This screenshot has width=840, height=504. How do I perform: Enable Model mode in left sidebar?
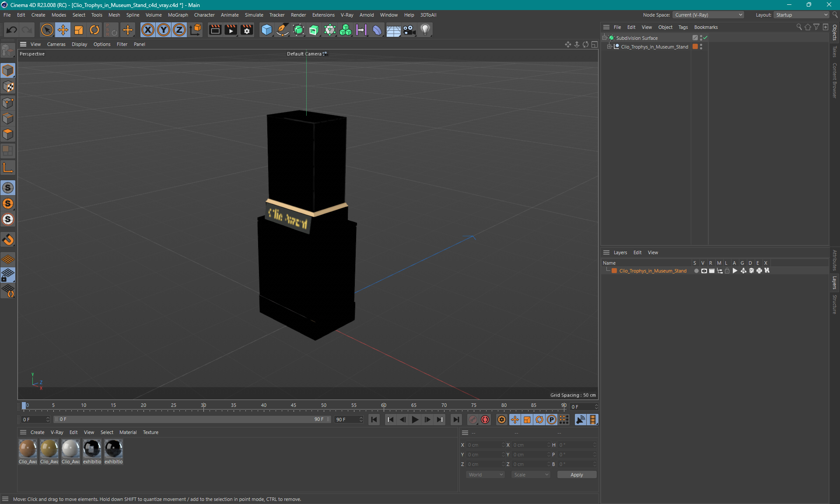point(8,70)
